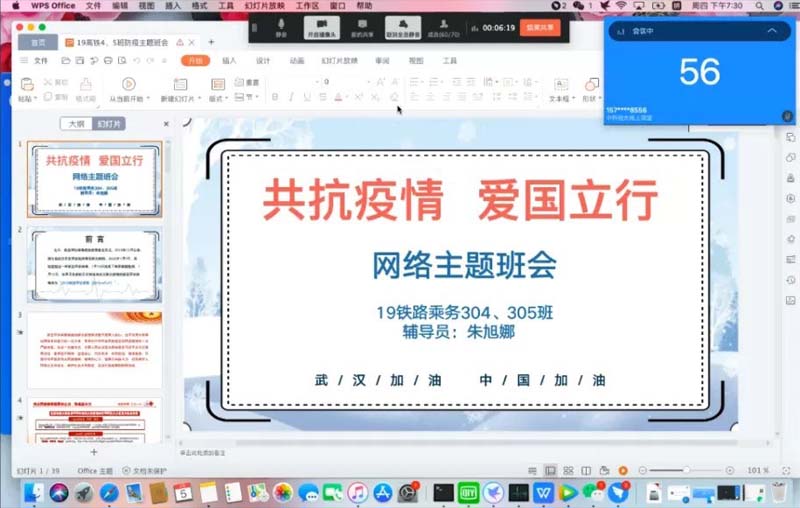This screenshot has height=508, width=800.
Task: Start slideshow from current slide
Action: point(129,87)
